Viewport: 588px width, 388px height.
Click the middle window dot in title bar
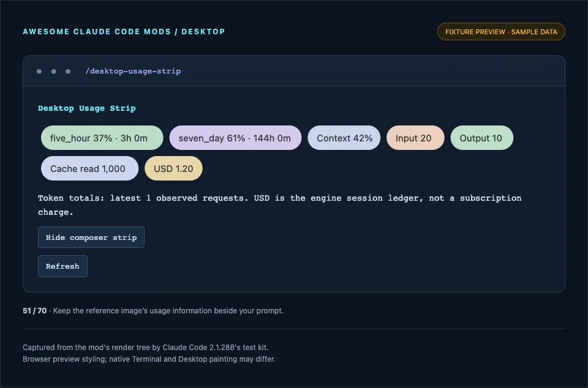(x=54, y=71)
